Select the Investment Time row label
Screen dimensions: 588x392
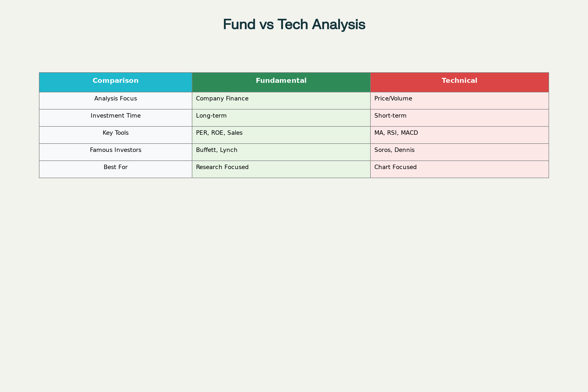(115, 118)
